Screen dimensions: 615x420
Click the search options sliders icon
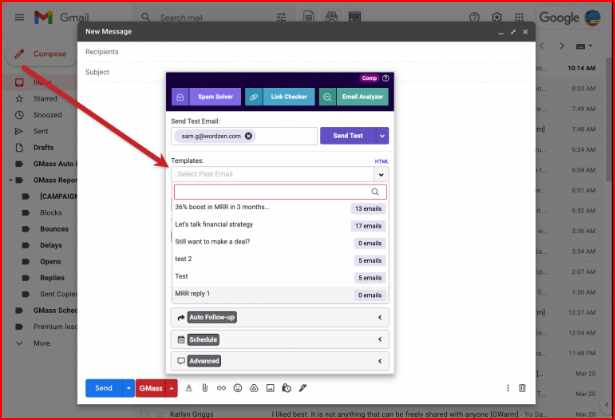pos(281,17)
